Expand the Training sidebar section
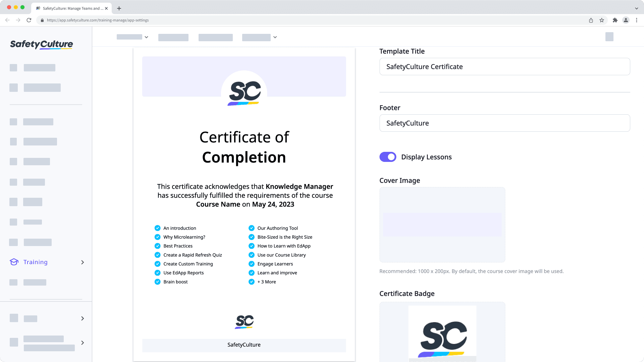 tap(82, 262)
